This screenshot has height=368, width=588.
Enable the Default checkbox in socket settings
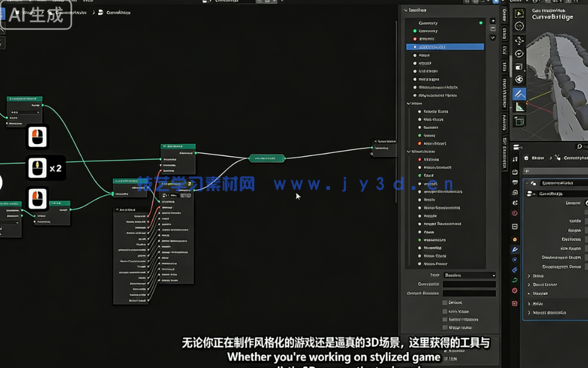(445, 303)
